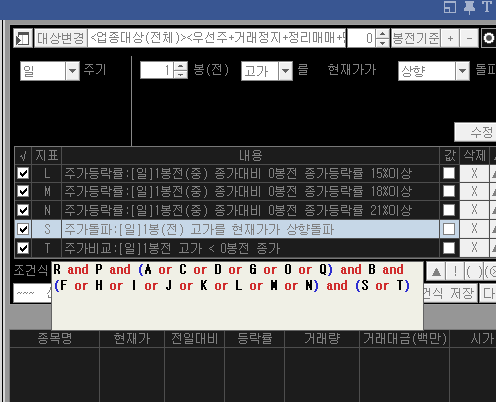The height and width of the screenshot is (402, 496).
Task: Select row T: 주가비교 고가 < 0봉전 종가
Action: [x=250, y=248]
